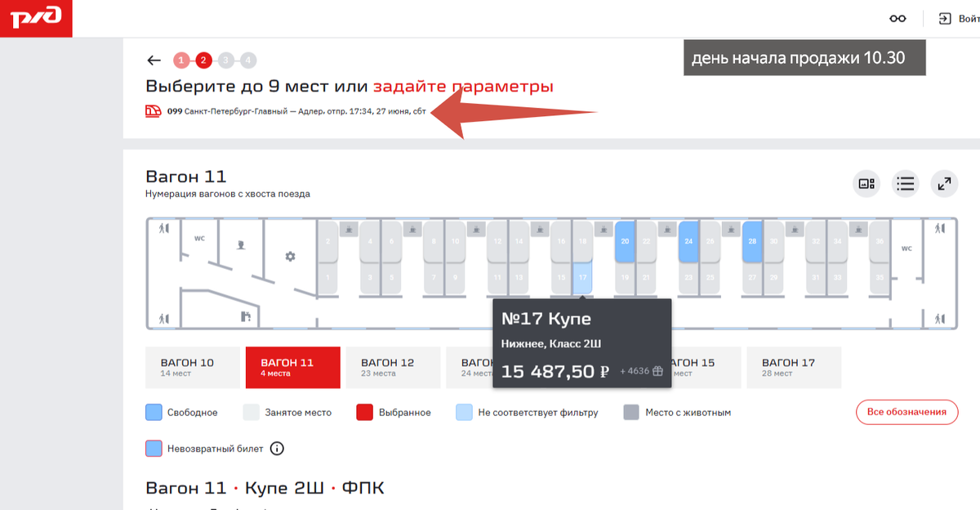Click the back arrow above the stepper
The image size is (980, 510).
click(x=153, y=60)
